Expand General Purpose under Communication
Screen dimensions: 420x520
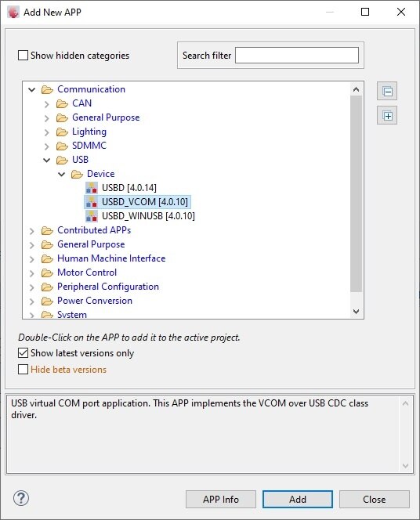point(47,118)
